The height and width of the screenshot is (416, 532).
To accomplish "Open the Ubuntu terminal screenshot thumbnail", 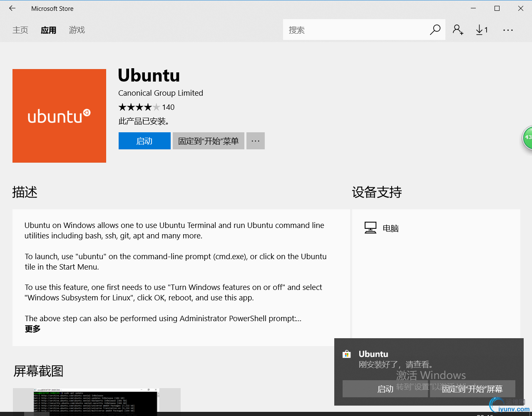I will [97, 402].
